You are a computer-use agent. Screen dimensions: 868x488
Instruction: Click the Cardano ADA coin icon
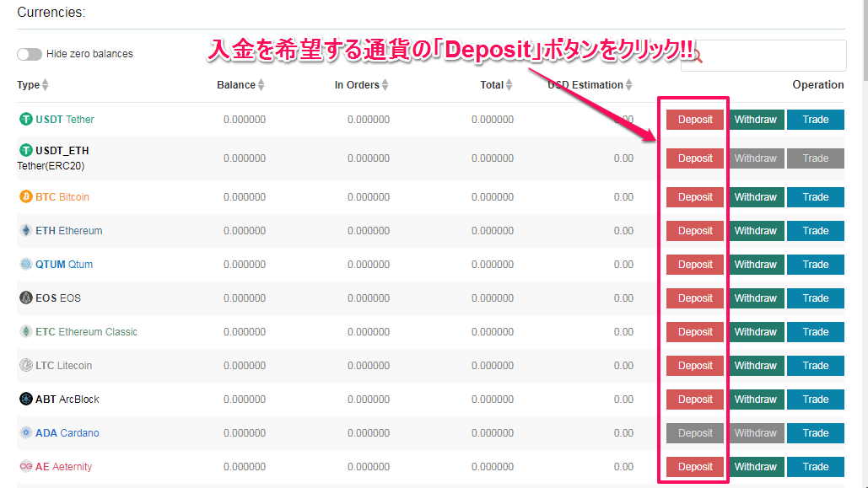tap(25, 433)
